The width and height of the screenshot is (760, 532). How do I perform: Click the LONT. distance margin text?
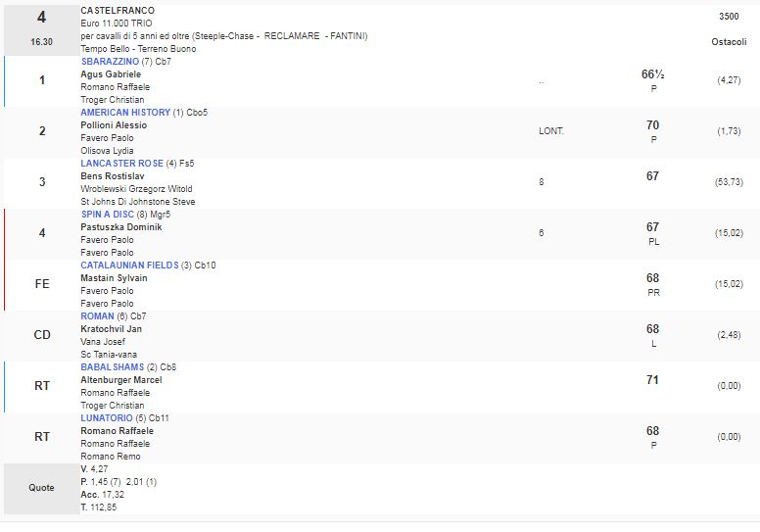point(551,130)
